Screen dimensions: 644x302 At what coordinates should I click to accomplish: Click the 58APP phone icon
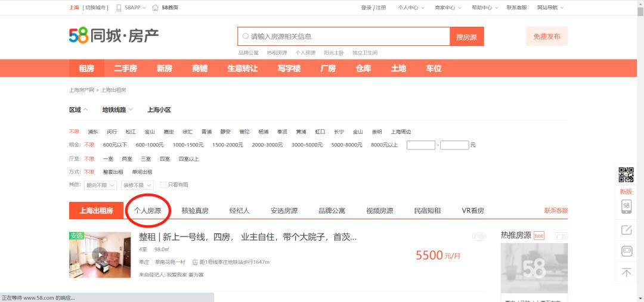(119, 8)
